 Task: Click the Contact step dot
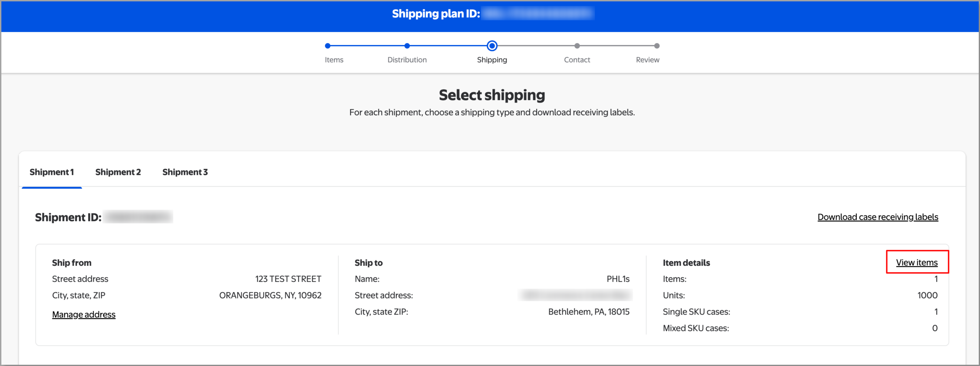click(x=577, y=46)
